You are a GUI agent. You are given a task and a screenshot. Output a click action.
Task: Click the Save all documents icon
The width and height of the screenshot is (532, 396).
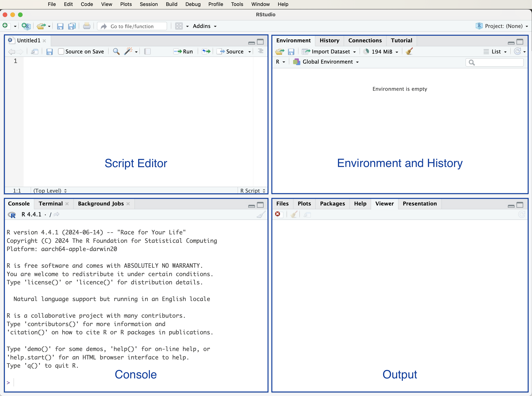pos(72,26)
